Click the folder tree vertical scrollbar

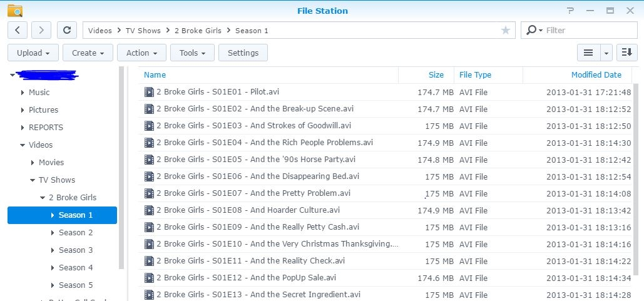pyautogui.click(x=121, y=168)
